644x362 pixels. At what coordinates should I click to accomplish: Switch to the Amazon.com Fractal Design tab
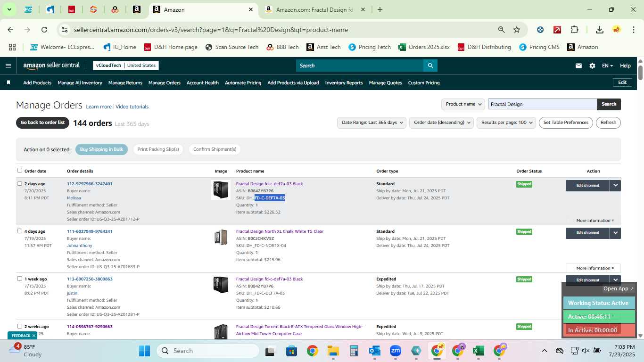tap(314, 9)
